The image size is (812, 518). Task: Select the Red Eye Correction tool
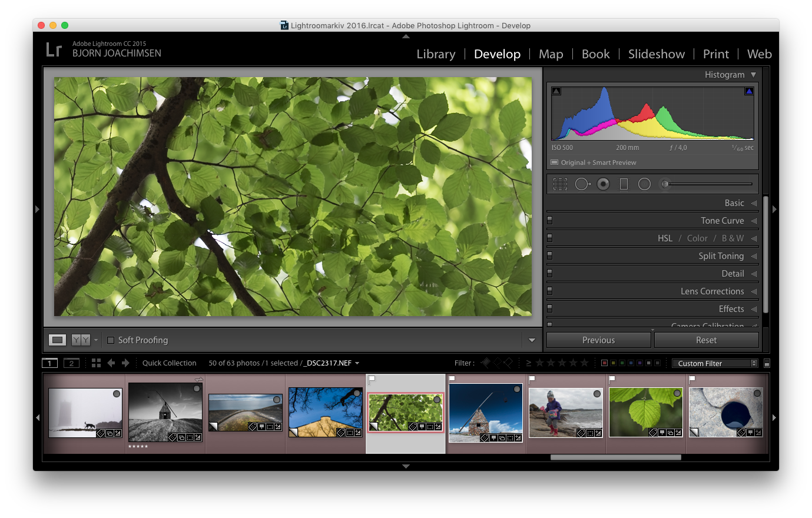click(603, 184)
